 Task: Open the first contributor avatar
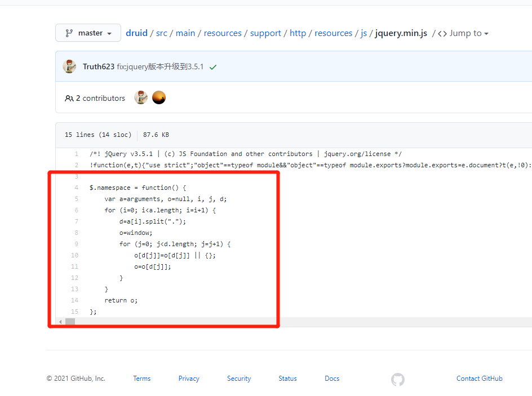tap(141, 97)
